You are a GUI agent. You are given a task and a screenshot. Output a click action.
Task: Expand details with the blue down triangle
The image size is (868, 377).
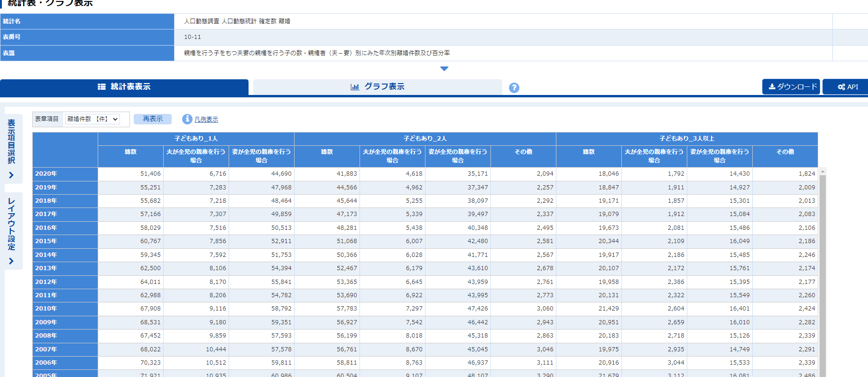tap(444, 69)
